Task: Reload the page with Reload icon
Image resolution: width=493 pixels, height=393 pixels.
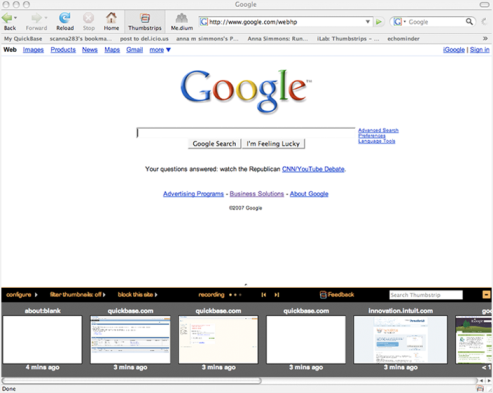Action: pyautogui.click(x=64, y=18)
